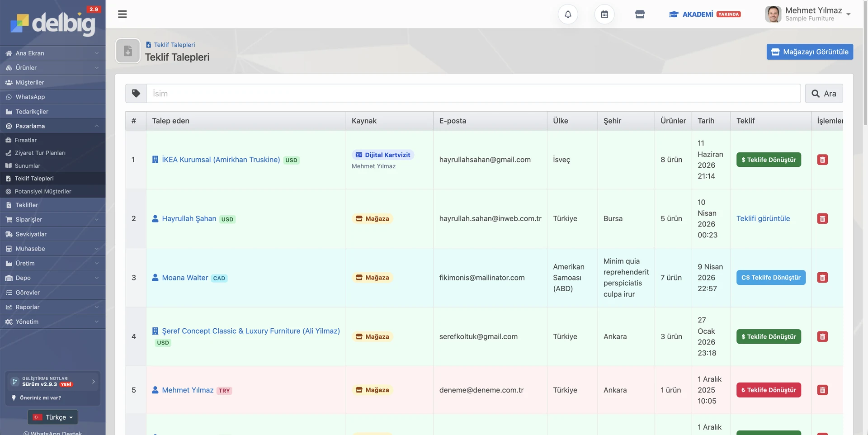868x435 pixels.
Task: Delete the İKEA Kurumsal request
Action: coord(822,160)
